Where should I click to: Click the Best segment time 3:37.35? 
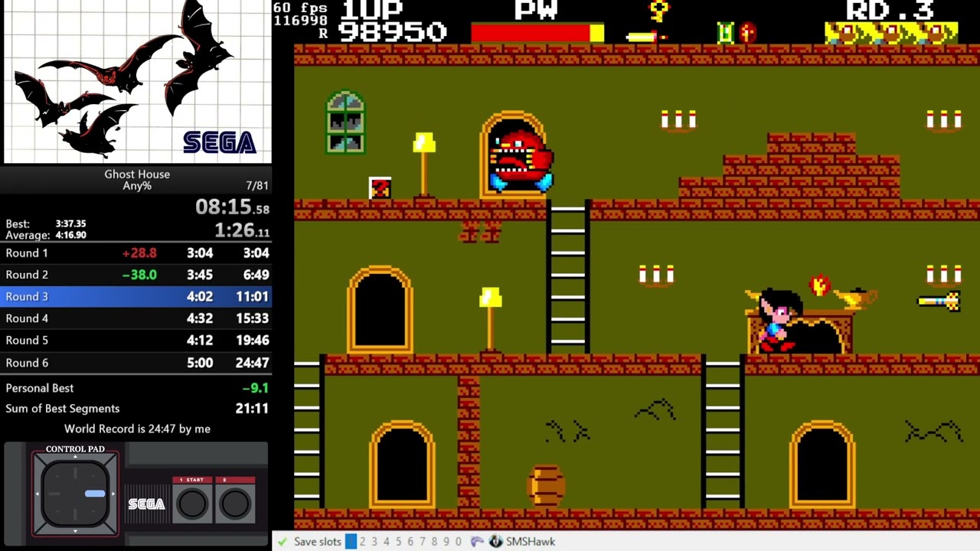[x=70, y=224]
